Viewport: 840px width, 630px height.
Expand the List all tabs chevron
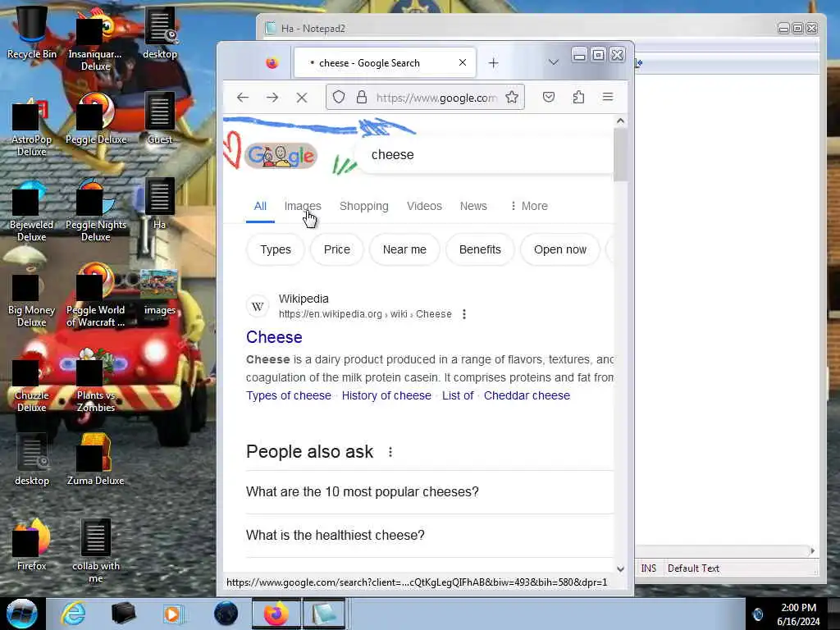click(x=554, y=62)
